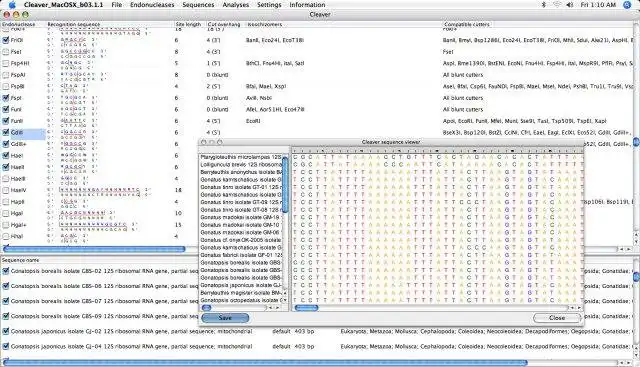Select Gonatus fabricii isolate GF-01 in the viewer

coord(241,255)
